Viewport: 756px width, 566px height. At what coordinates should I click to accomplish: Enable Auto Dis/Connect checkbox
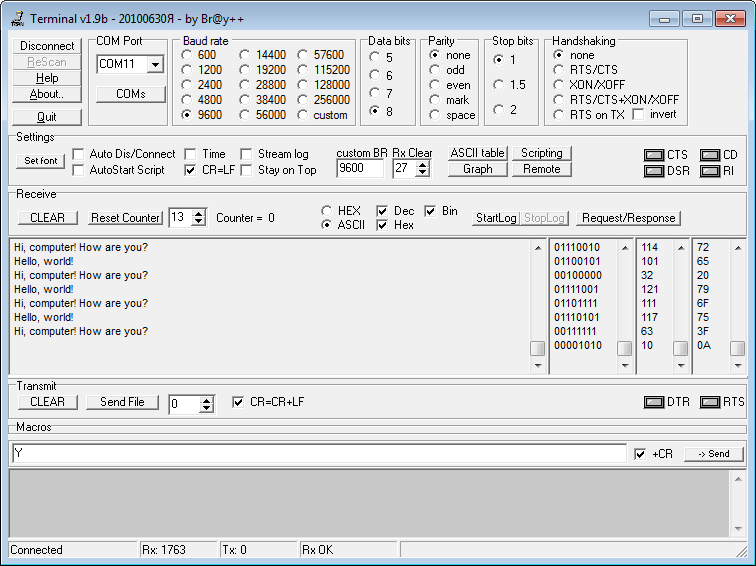pos(78,154)
